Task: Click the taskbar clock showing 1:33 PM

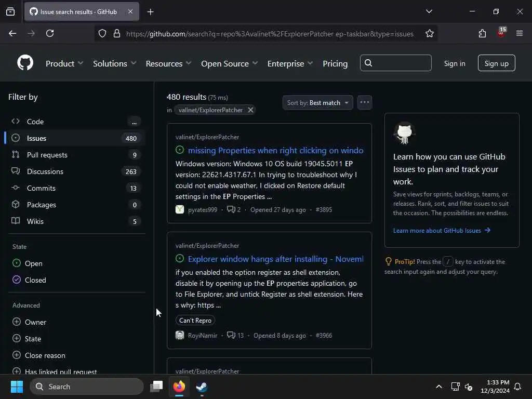Action: click(495, 387)
